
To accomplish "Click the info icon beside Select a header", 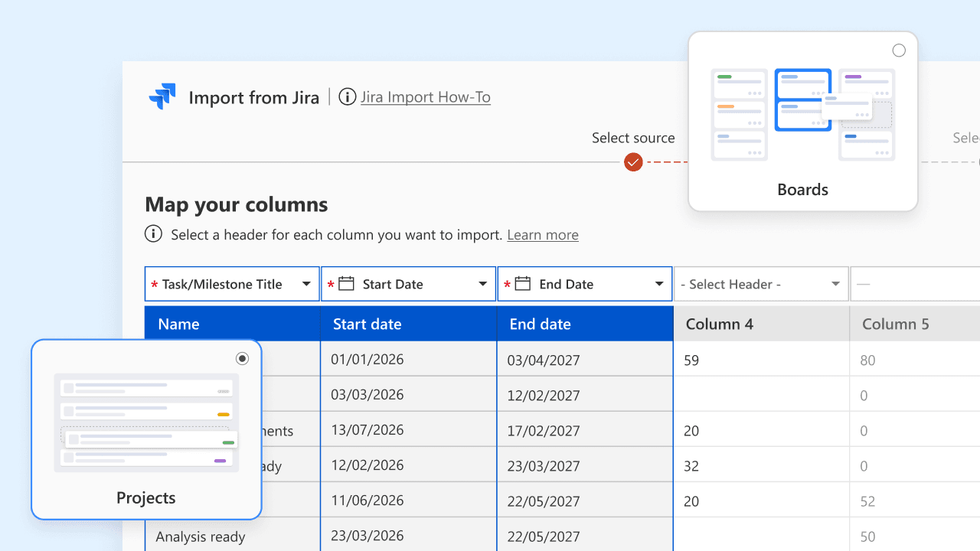I will pos(154,234).
